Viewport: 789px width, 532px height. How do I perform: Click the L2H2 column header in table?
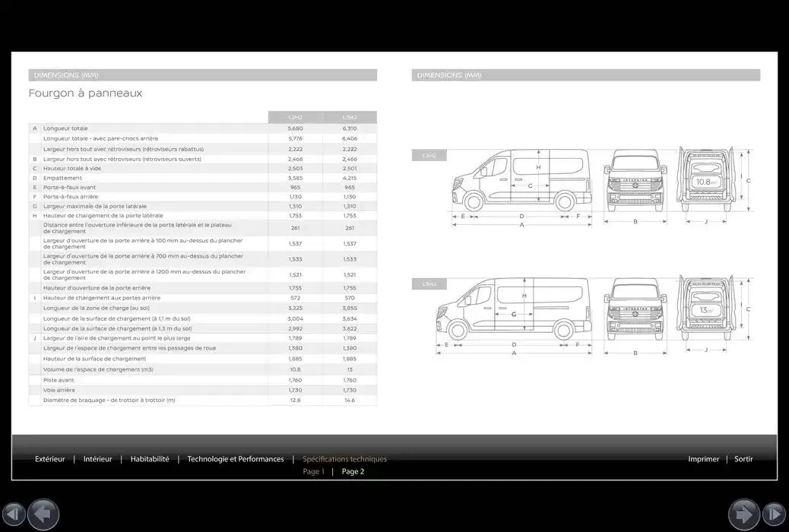point(295,118)
